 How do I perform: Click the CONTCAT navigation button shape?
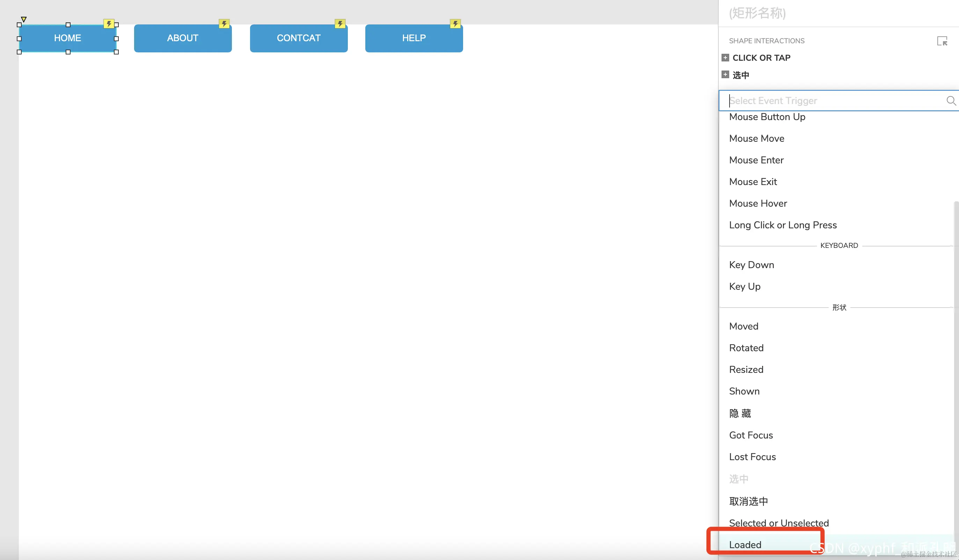click(x=298, y=38)
